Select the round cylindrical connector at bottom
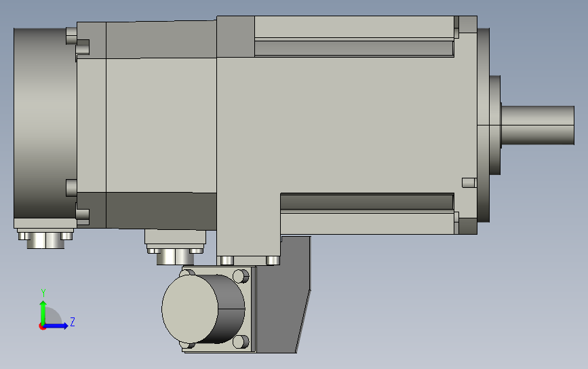The height and width of the screenshot is (369, 588). 203,309
